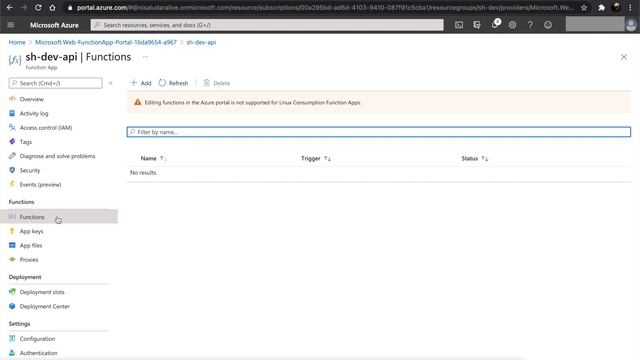This screenshot has width=640, height=360.
Task: Click the Refresh toolbar button
Action: tap(173, 83)
